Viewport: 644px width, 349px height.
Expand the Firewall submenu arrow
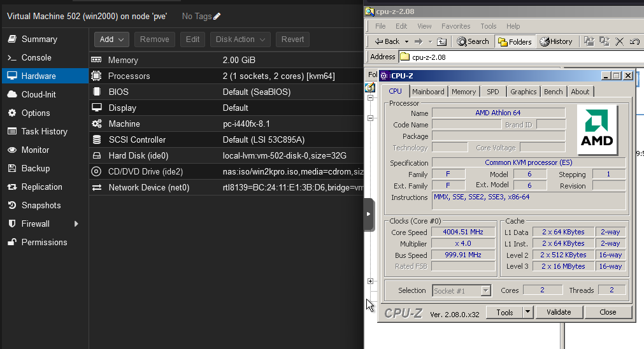[76, 224]
